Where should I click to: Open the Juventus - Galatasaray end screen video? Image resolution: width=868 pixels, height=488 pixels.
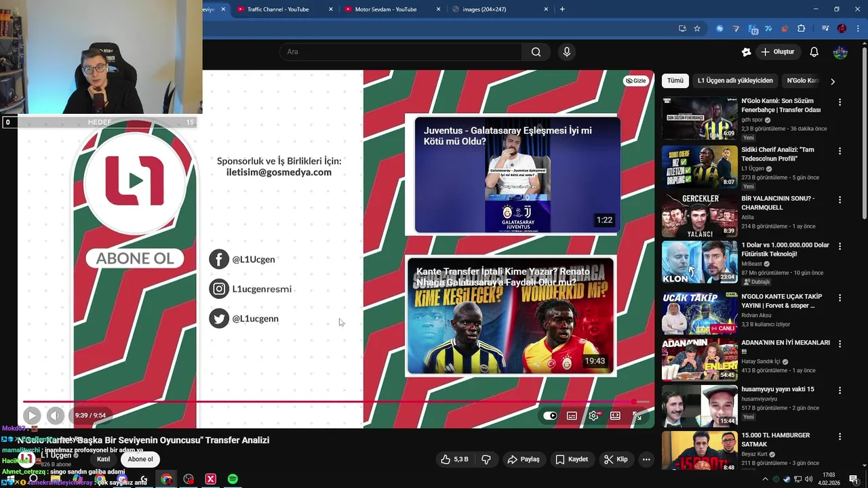pos(517,175)
